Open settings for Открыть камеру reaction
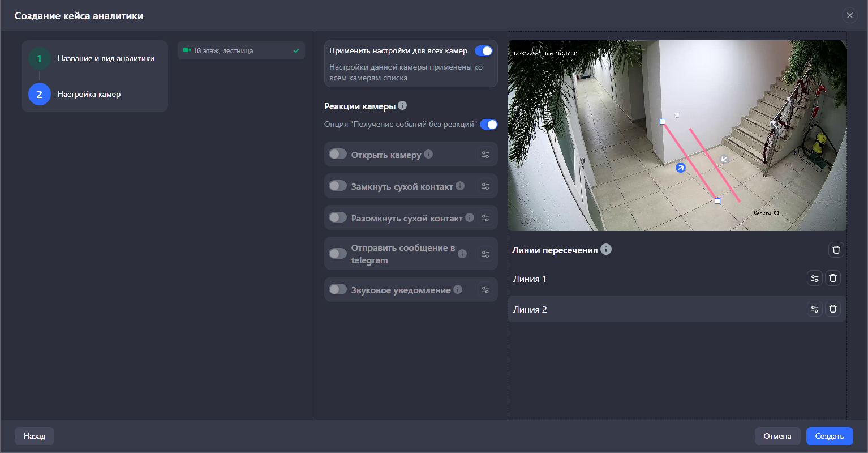 pos(485,155)
